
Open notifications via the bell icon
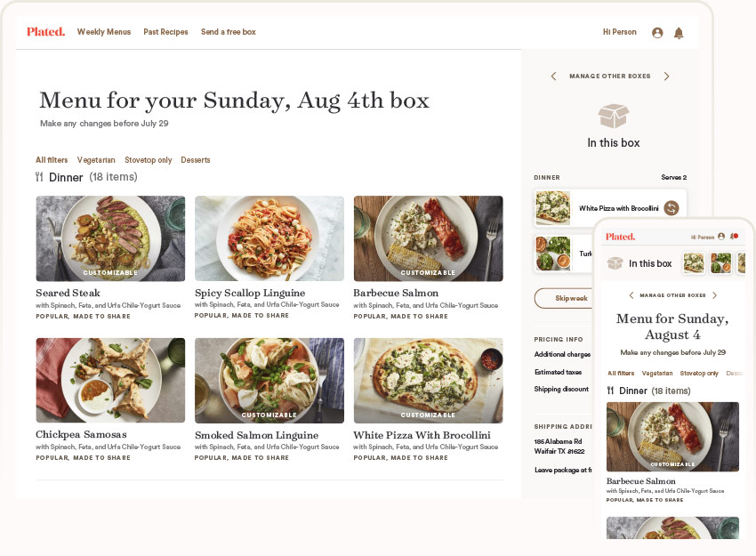tap(679, 32)
